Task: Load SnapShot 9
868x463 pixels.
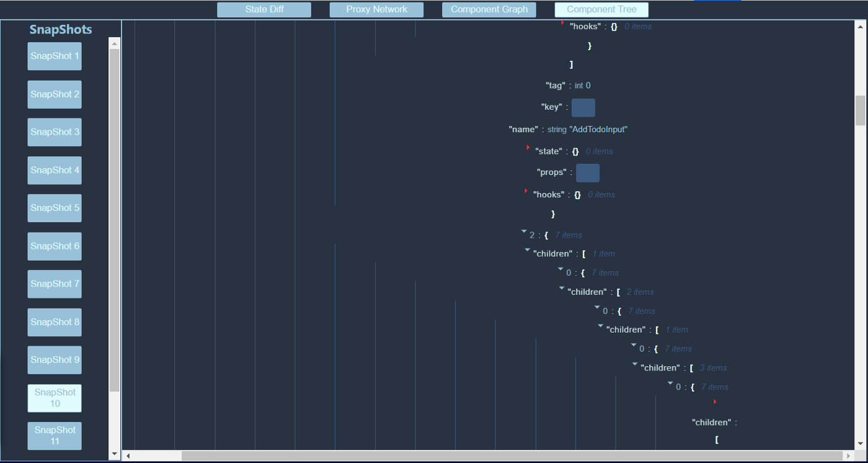Action: tap(55, 360)
